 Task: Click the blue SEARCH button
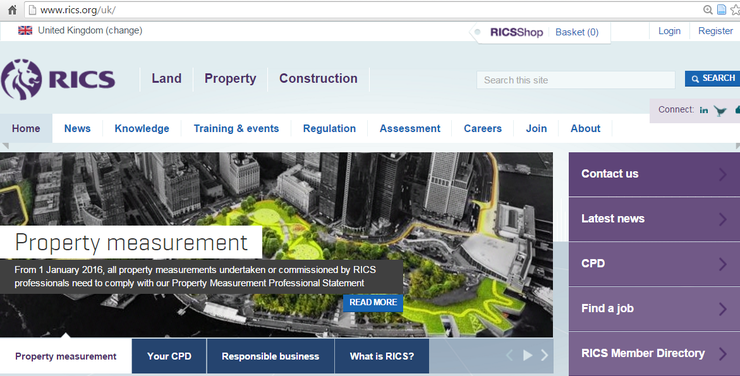[713, 78]
